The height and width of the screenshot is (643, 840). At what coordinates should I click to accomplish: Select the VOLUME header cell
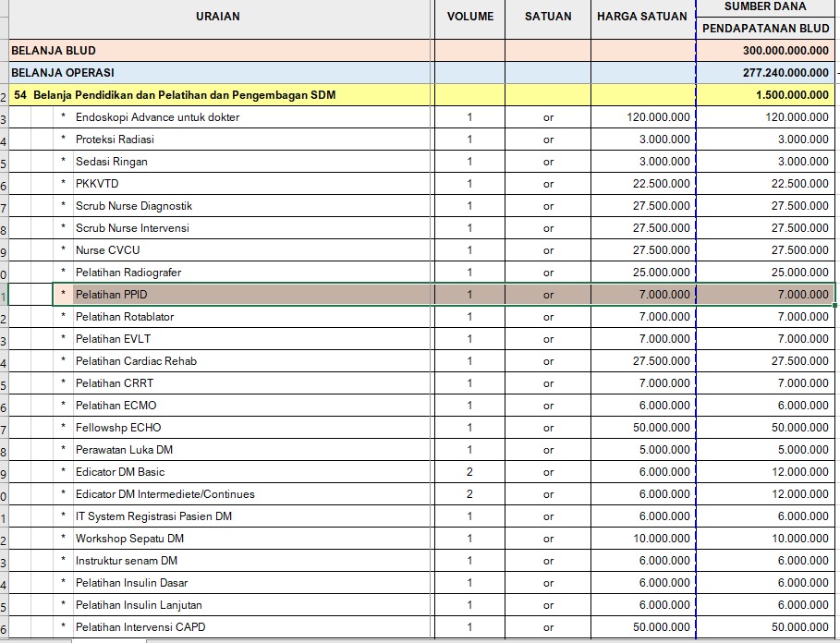click(x=469, y=17)
